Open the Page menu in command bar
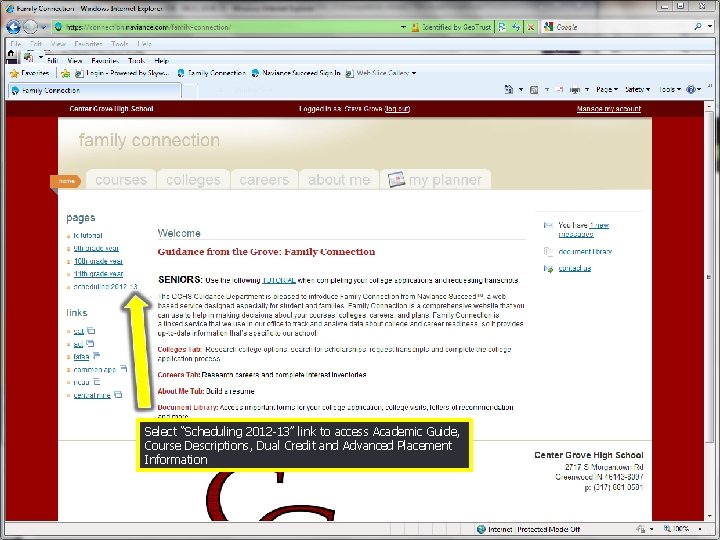This screenshot has width=720, height=540. point(607,90)
